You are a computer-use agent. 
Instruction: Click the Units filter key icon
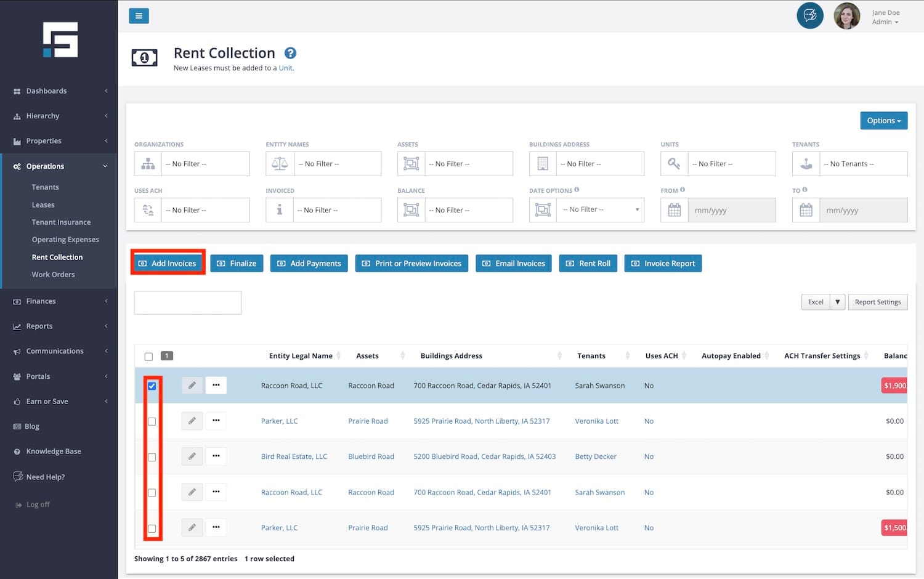(674, 164)
